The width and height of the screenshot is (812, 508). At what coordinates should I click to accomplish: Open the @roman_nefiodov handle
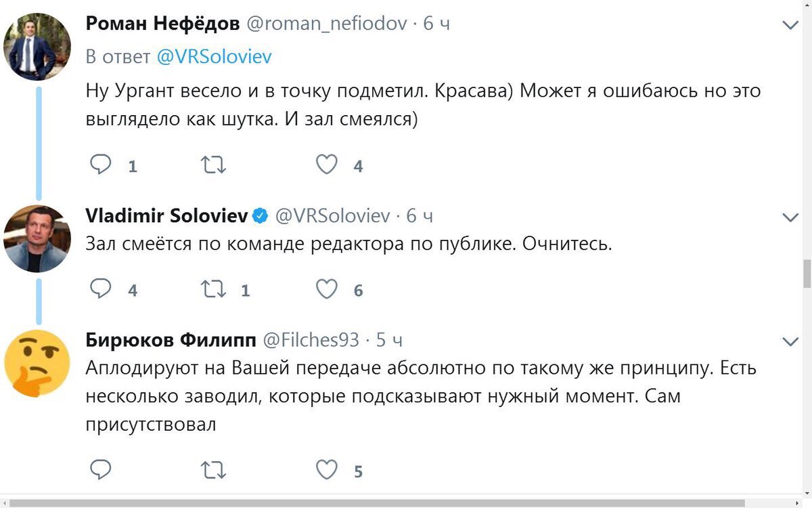(327, 24)
